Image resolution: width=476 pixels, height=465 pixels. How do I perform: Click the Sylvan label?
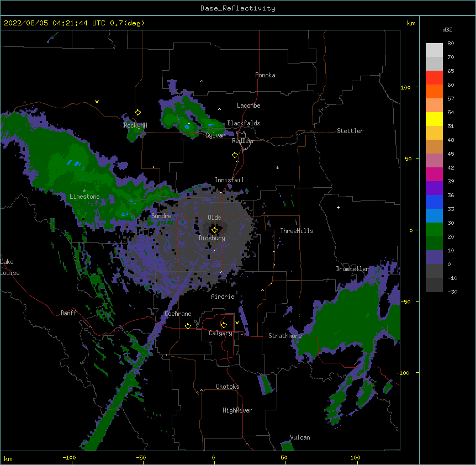pyautogui.click(x=215, y=135)
